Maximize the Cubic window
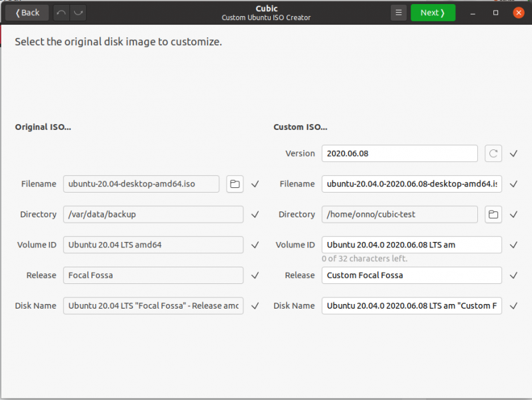 [495, 13]
